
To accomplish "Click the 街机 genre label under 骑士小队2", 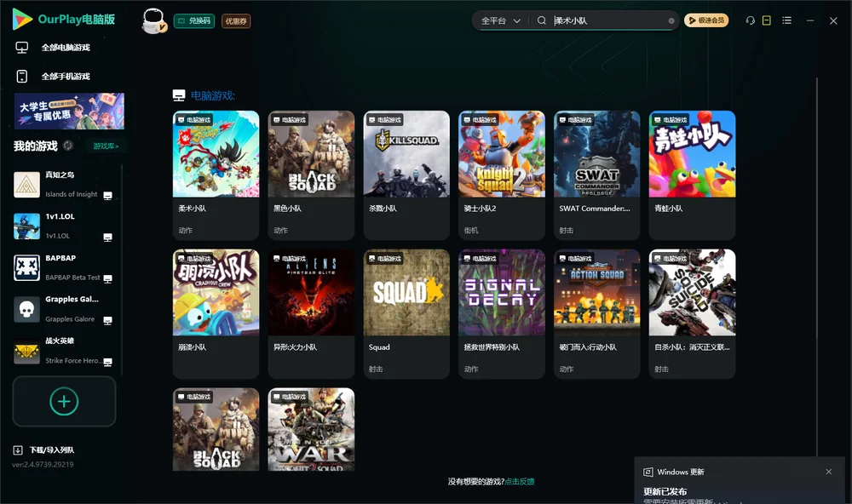I will click(471, 230).
